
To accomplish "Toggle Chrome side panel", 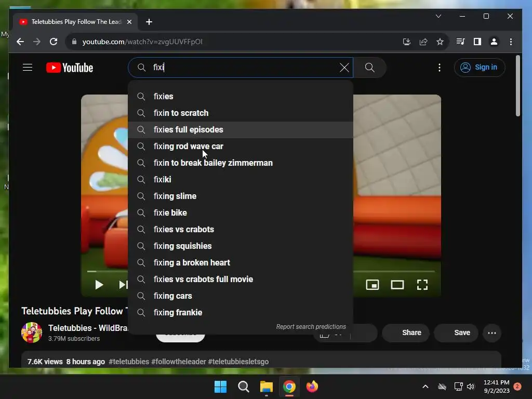I will [477, 42].
